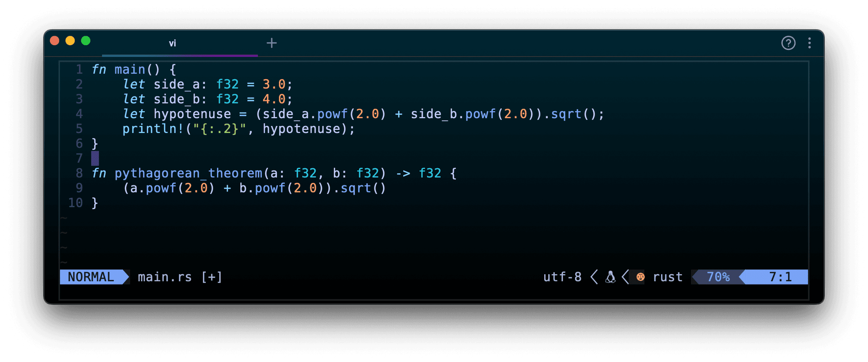
Task: Click the help question mark icon
Action: 788,43
